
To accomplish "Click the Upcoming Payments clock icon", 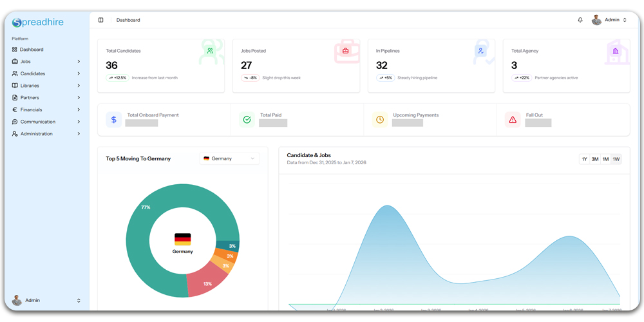I will click(x=380, y=119).
